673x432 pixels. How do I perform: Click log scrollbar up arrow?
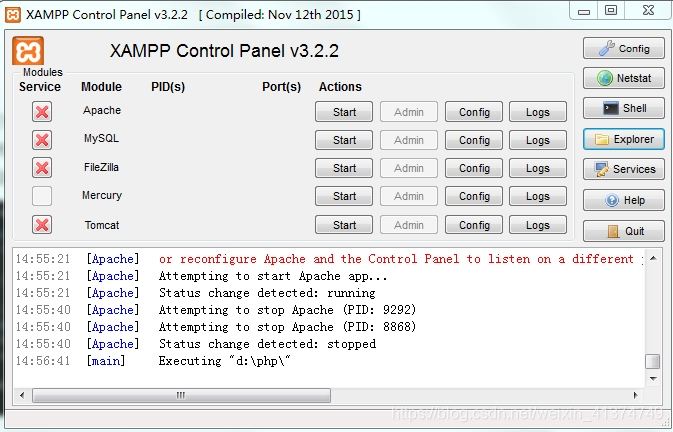coord(653,258)
